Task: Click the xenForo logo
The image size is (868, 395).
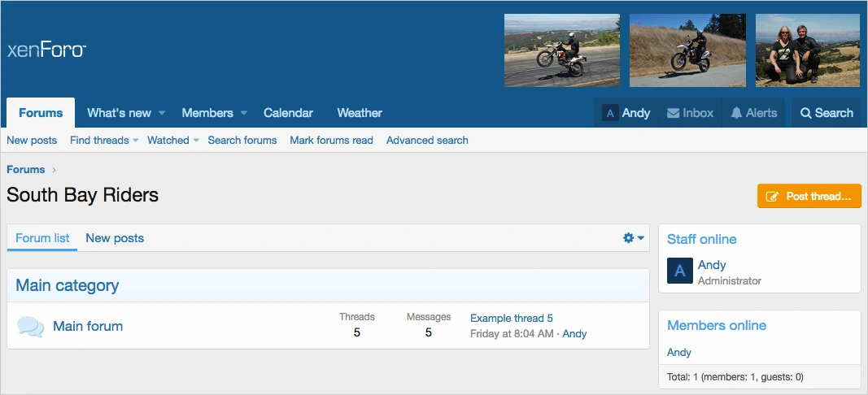Action: pyautogui.click(x=46, y=50)
